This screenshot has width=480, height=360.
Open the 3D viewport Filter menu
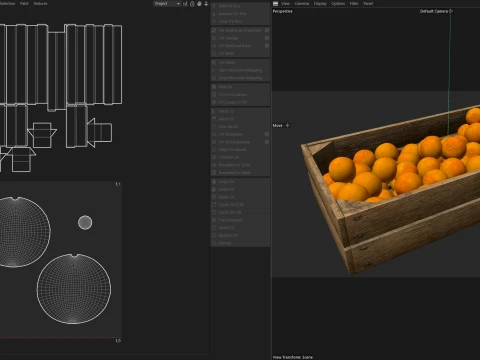[354, 4]
